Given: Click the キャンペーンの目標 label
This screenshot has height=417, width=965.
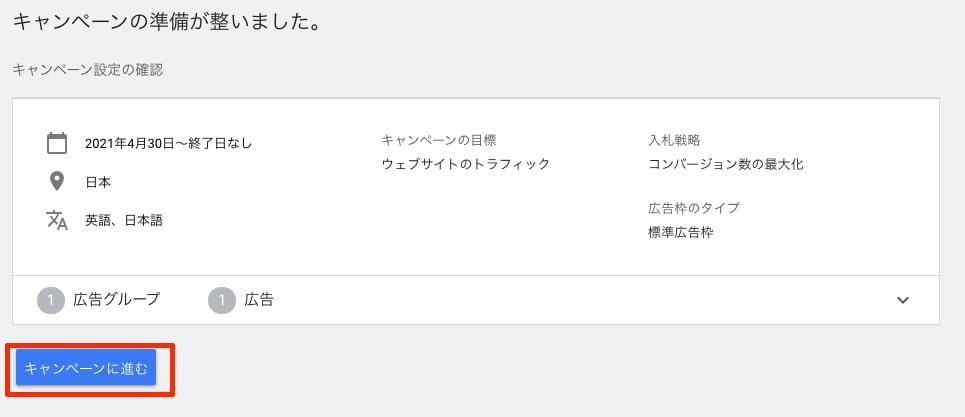Looking at the screenshot, I should click(439, 140).
